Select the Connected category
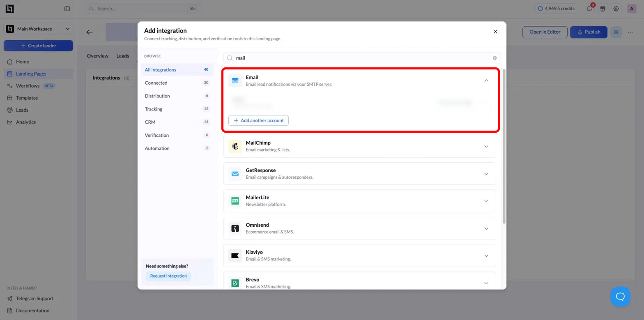 177,83
